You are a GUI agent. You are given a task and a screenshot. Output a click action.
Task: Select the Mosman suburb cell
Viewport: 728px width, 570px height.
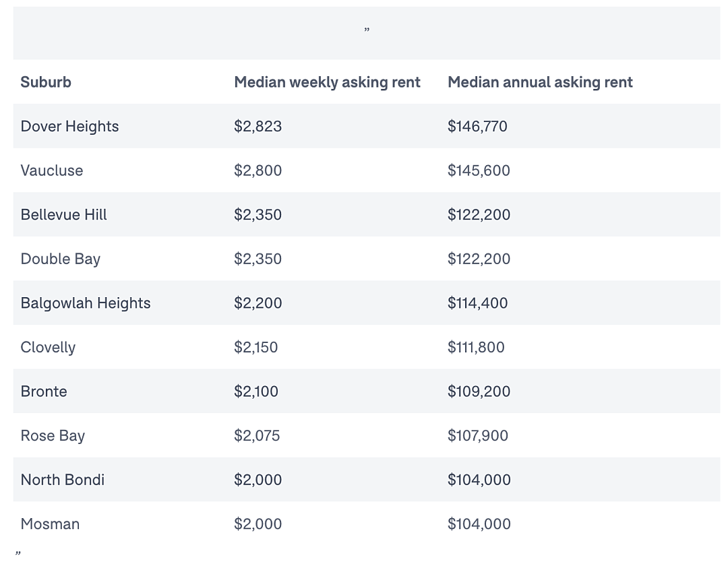(50, 524)
